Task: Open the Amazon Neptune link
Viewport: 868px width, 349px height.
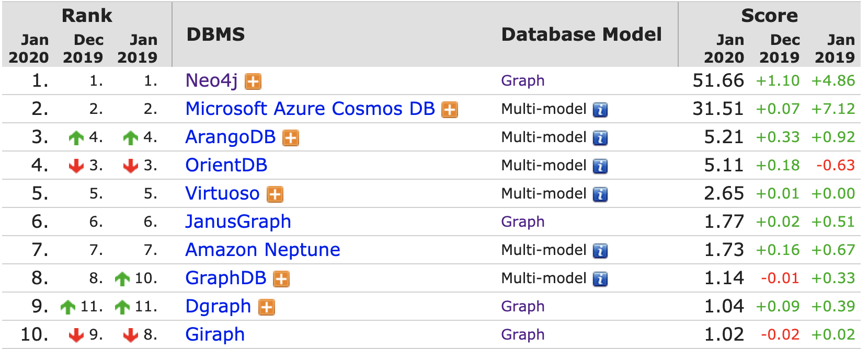Action: coord(263,250)
